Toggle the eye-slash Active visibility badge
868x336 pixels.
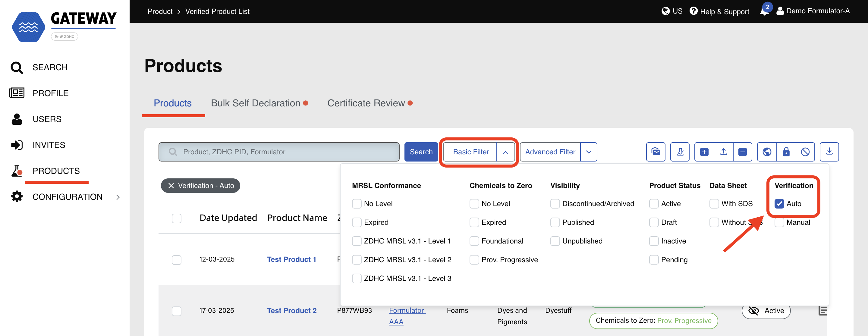click(x=766, y=311)
